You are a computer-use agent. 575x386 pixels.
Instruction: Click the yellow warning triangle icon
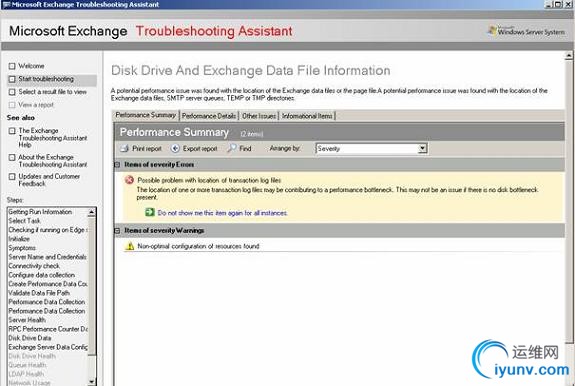click(x=129, y=246)
